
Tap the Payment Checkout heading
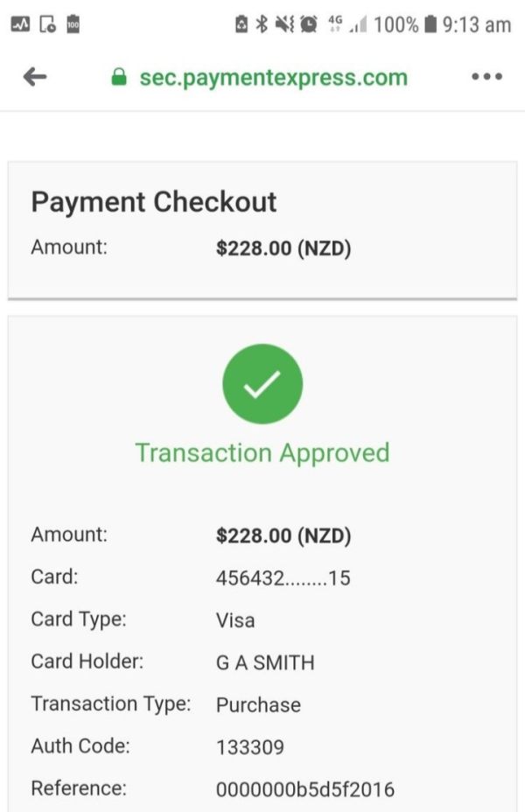154,202
